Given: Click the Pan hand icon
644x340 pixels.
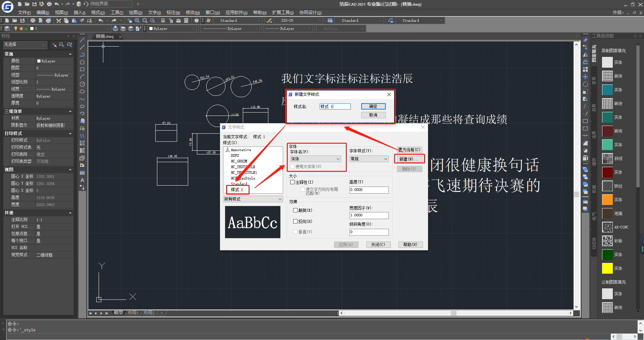Looking at the screenshot, I should [129, 20].
